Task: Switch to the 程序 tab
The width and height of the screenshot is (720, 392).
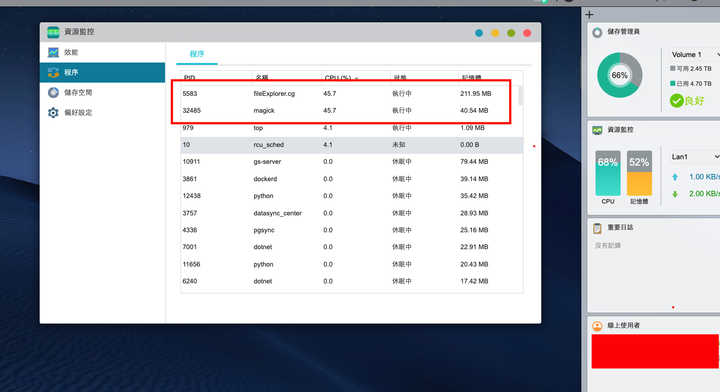Action: pyautogui.click(x=197, y=54)
